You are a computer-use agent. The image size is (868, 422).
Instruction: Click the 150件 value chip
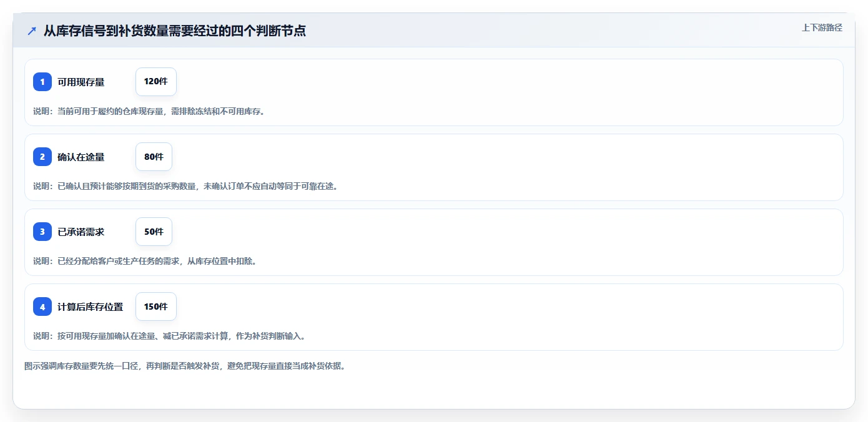click(x=156, y=307)
